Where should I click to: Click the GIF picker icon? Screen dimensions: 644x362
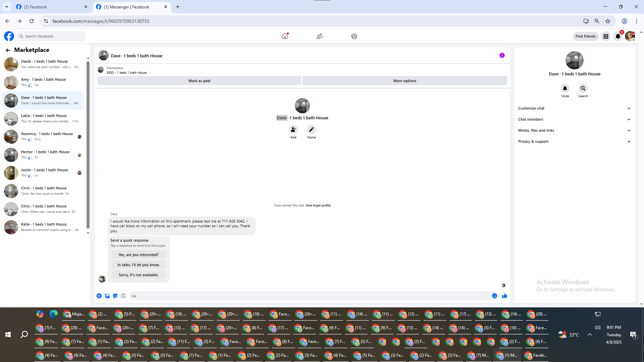coord(123,296)
